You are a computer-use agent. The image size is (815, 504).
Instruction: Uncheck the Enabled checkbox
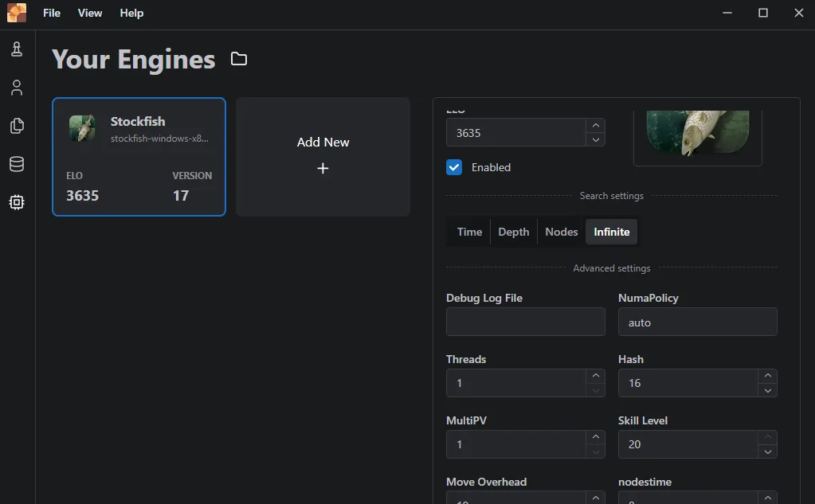pos(454,167)
